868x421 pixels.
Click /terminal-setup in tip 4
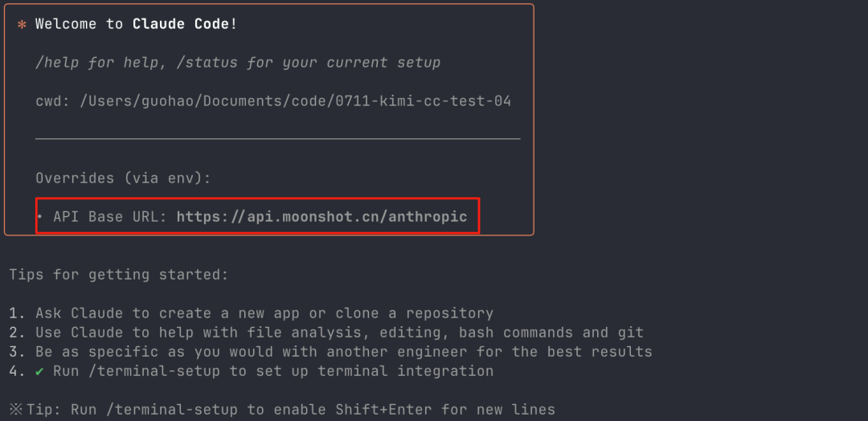click(x=154, y=371)
